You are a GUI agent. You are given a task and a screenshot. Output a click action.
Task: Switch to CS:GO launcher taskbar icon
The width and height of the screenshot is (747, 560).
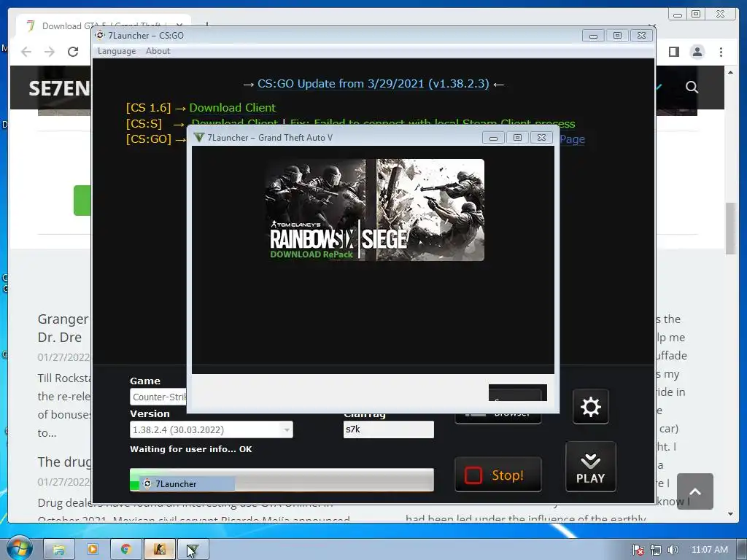[160, 550]
